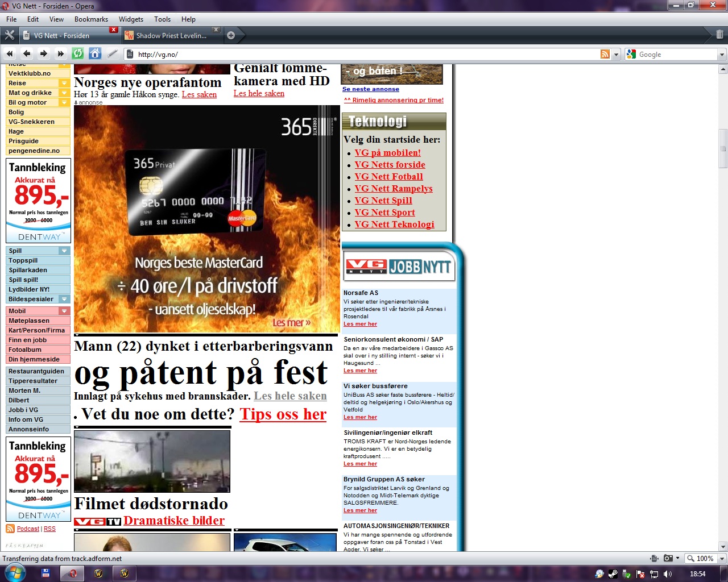Open the Dramatiske bilder link
728x582 pixels.
174,521
